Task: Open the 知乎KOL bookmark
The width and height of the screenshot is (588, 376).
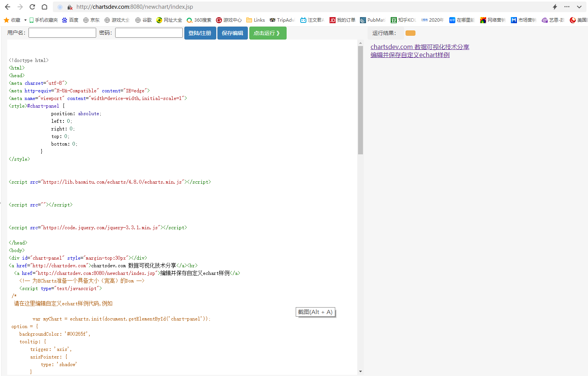Action: [403, 20]
